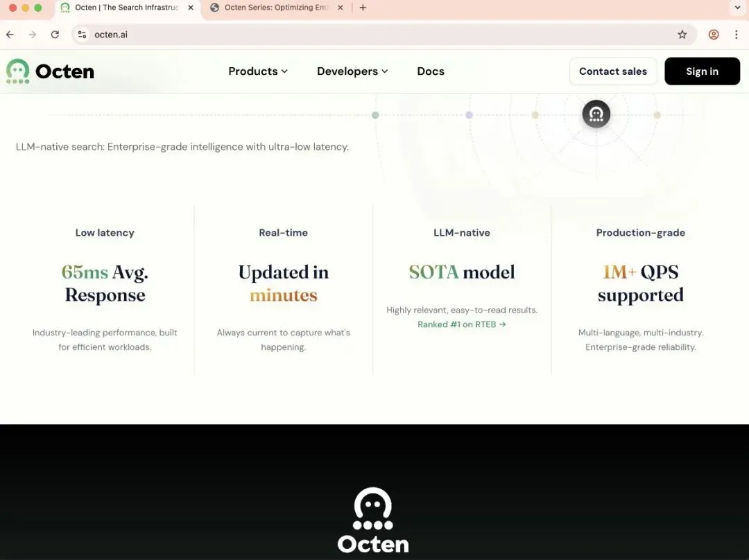Click the Low latency label
The image size is (749, 560).
[105, 232]
